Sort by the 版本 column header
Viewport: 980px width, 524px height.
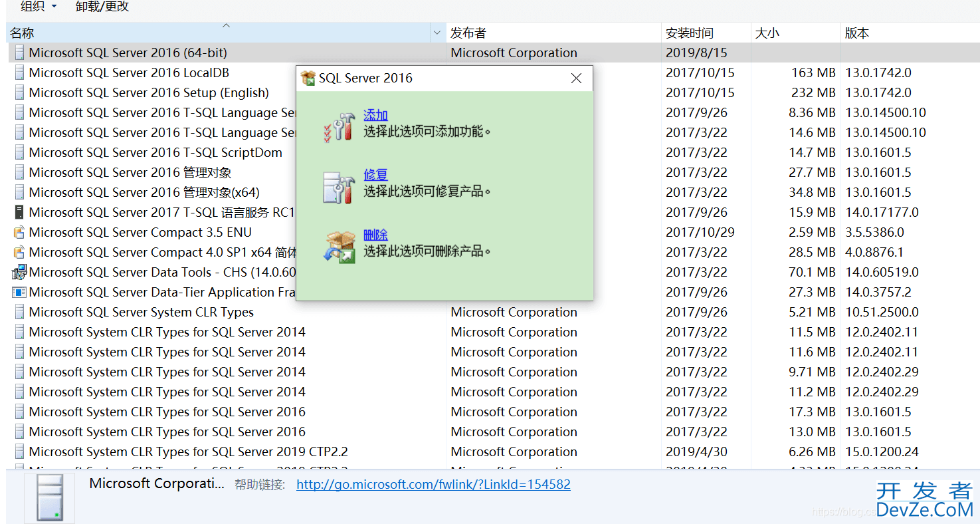tap(910, 33)
